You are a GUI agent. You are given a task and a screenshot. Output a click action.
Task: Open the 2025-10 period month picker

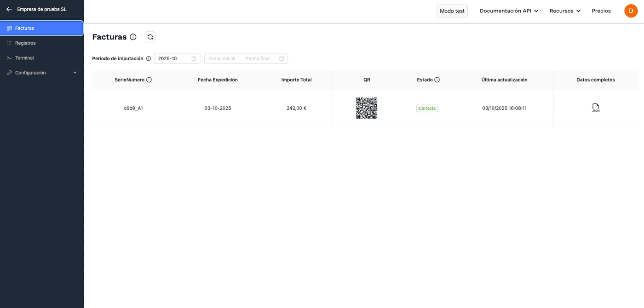click(177, 59)
